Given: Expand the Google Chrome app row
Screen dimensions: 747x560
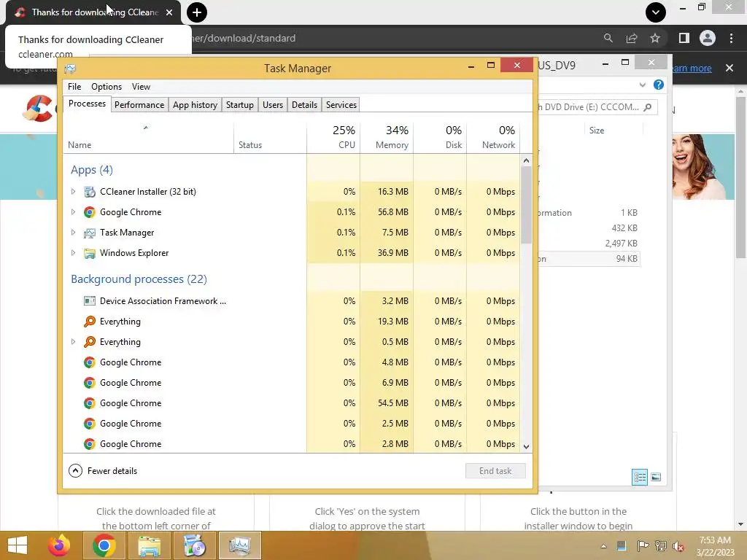Looking at the screenshot, I should click(x=73, y=212).
